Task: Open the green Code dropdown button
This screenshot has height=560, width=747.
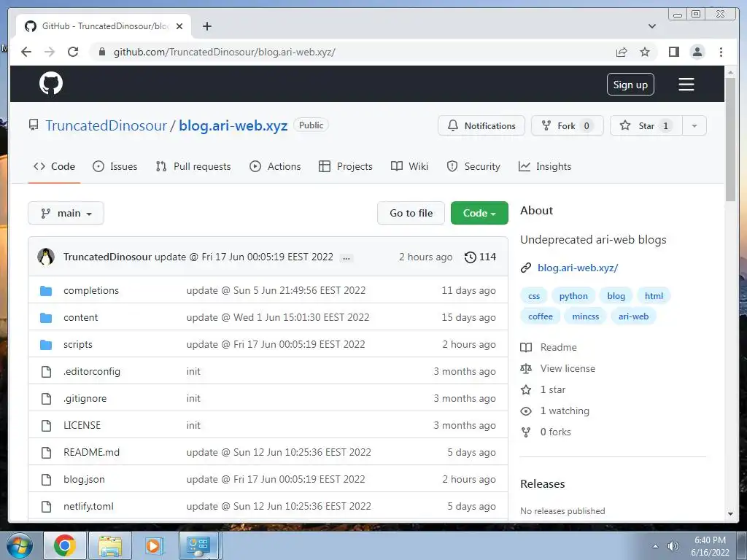Action: [x=479, y=213]
